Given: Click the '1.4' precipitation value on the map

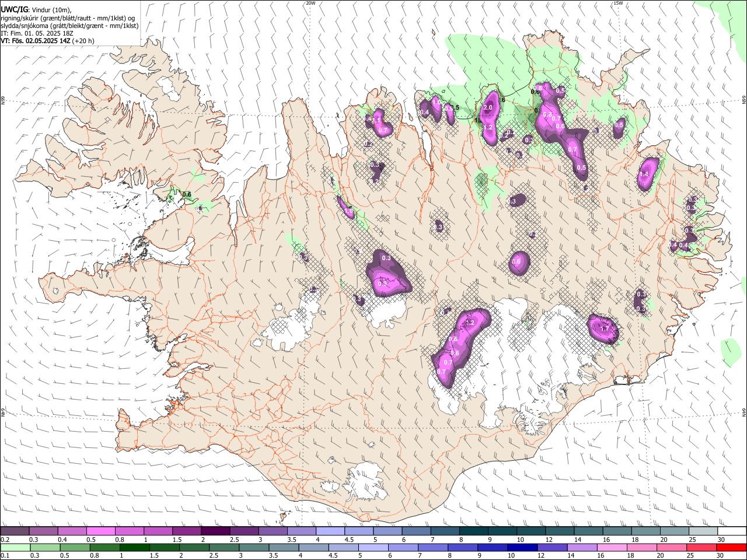Looking at the screenshot, I should point(644,174).
